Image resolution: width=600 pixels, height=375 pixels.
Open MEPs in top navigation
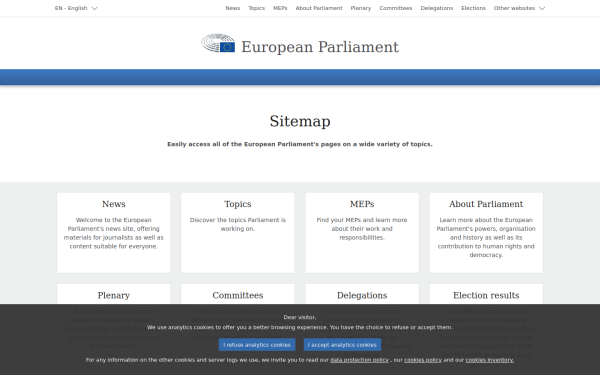[x=280, y=8]
